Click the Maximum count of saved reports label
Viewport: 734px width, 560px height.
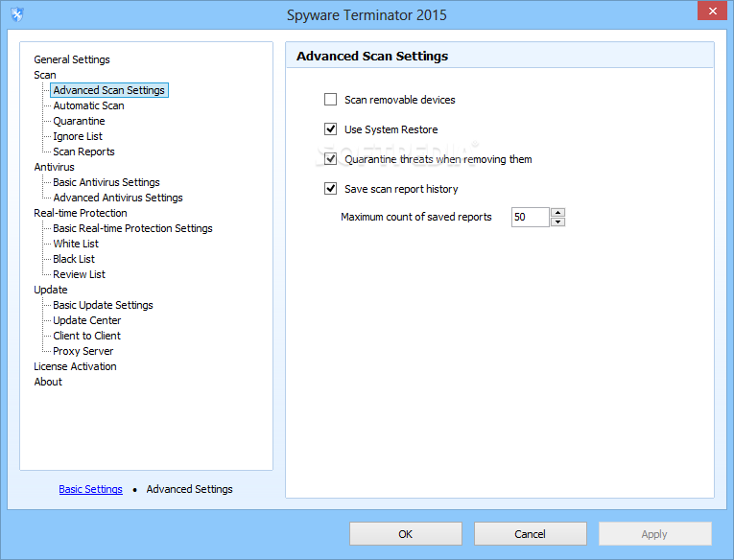[416, 217]
